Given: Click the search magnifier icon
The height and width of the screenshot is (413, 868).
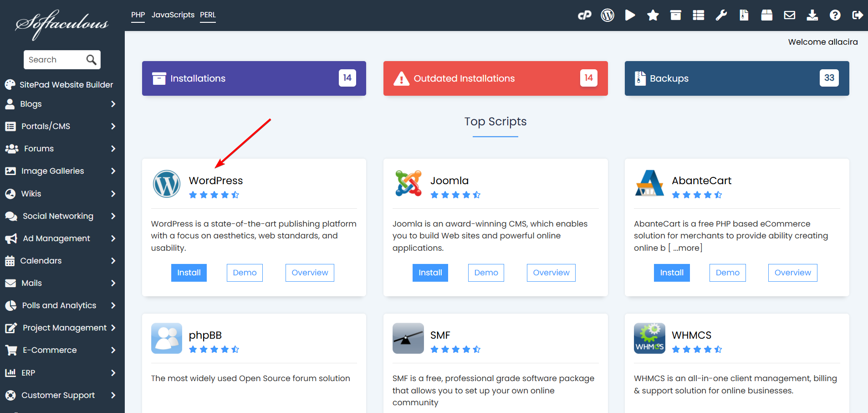Looking at the screenshot, I should click(x=91, y=60).
